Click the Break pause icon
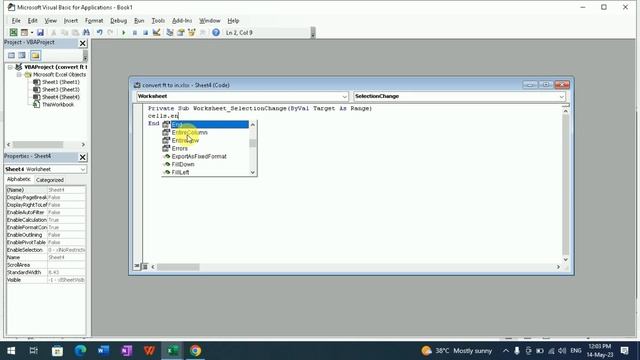This screenshot has width=640, height=360. (x=135, y=32)
